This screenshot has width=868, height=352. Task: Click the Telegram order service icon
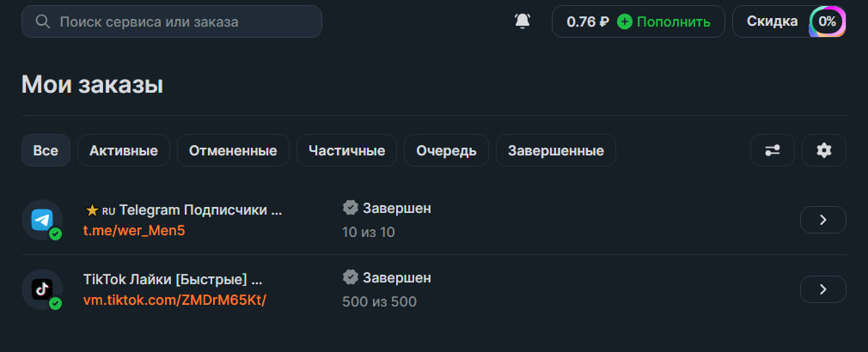click(x=41, y=220)
